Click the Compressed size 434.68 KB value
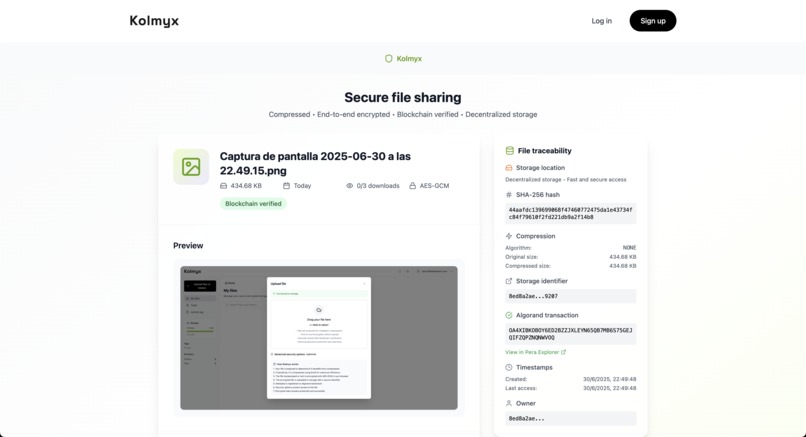The width and height of the screenshot is (806, 437). (x=622, y=266)
